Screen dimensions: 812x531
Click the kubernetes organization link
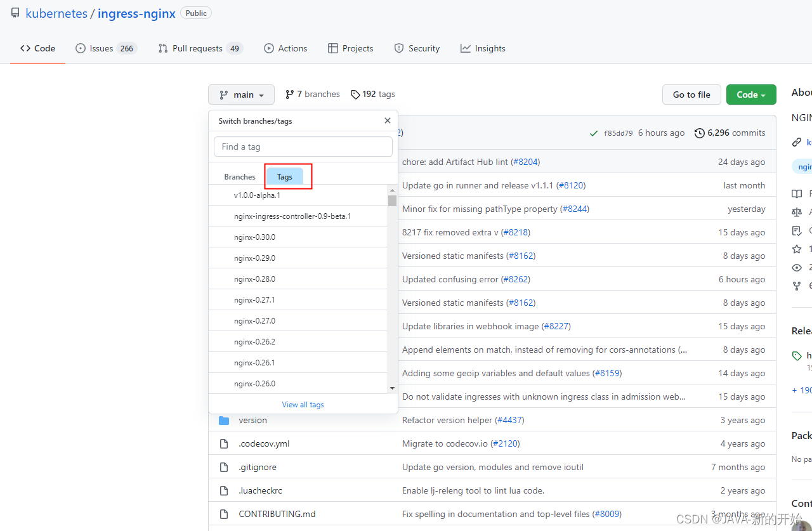click(x=56, y=13)
